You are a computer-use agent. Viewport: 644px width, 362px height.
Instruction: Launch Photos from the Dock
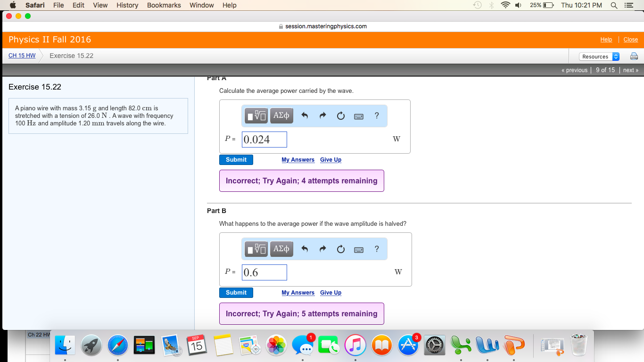276,346
